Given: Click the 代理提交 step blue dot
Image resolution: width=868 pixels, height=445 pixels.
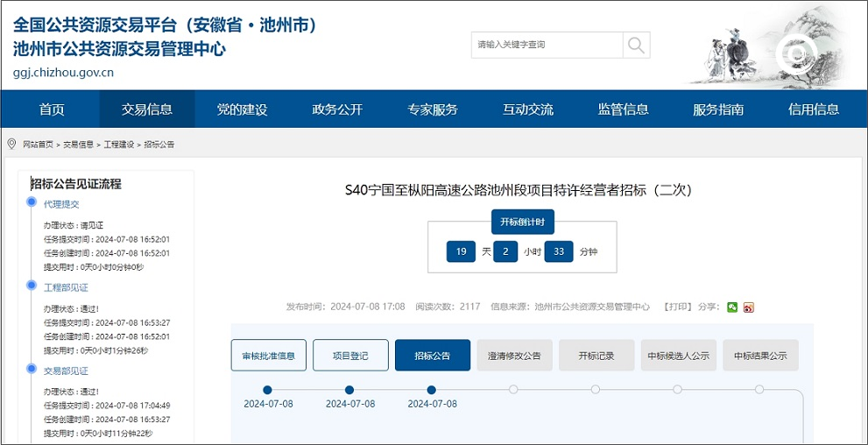Looking at the screenshot, I should point(32,202).
